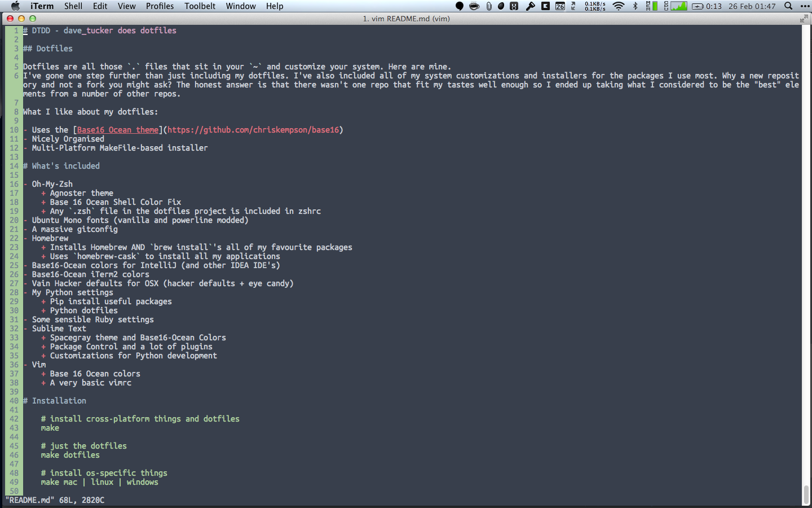812x508 pixels.
Task: Click the coffee cup menu bar icon
Action: [475, 6]
